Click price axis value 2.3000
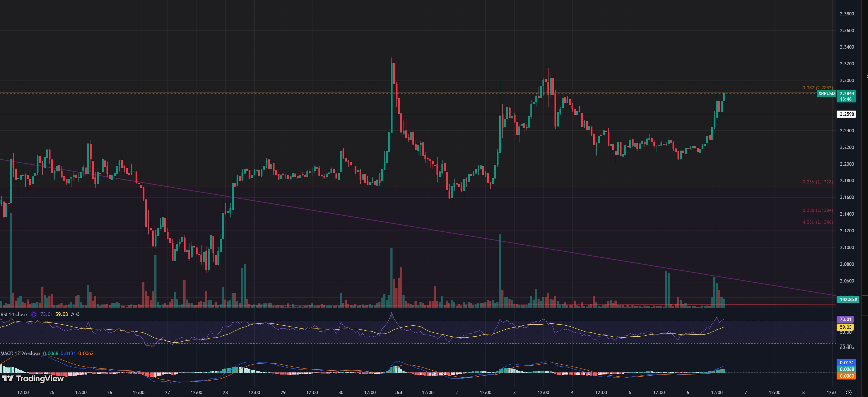 [x=847, y=80]
